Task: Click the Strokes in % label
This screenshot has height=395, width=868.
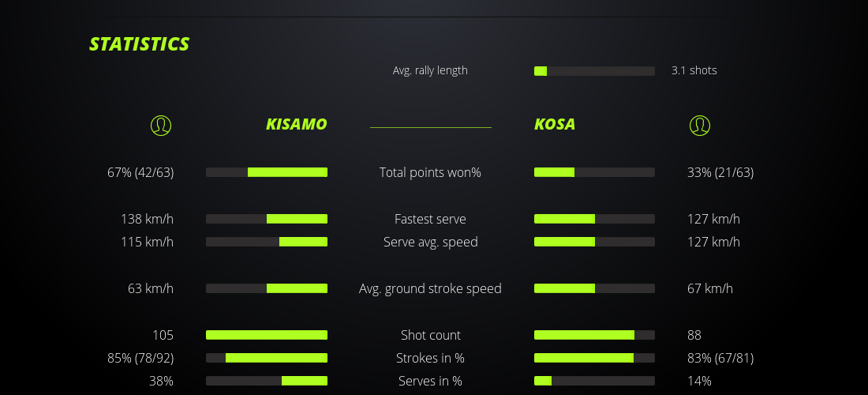Action: [430, 358]
